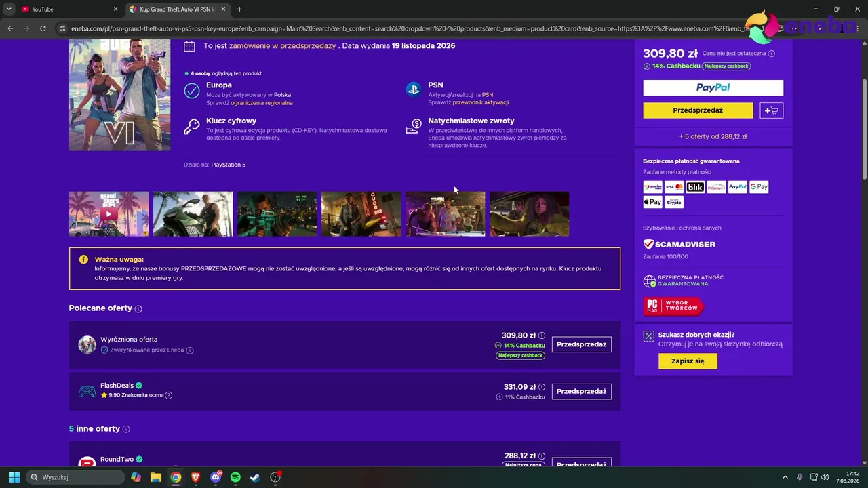Pay with the PayPal button
This screenshot has height=488, width=868.
[x=713, y=87]
